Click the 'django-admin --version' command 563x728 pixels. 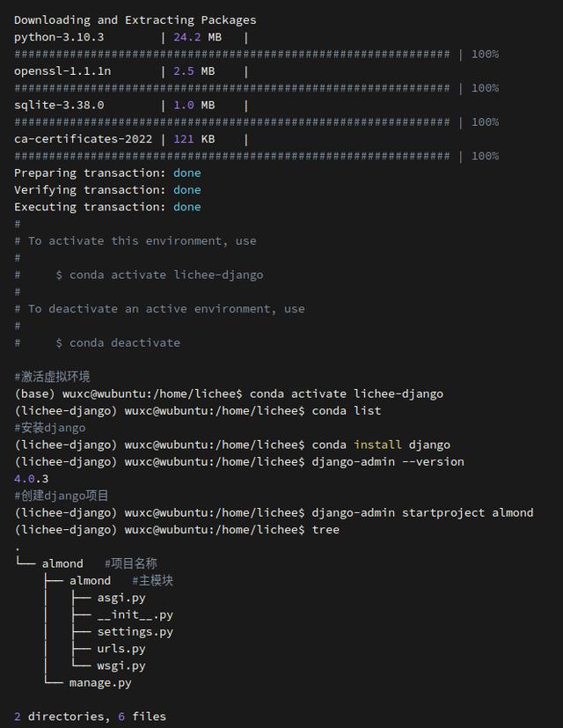(x=388, y=461)
